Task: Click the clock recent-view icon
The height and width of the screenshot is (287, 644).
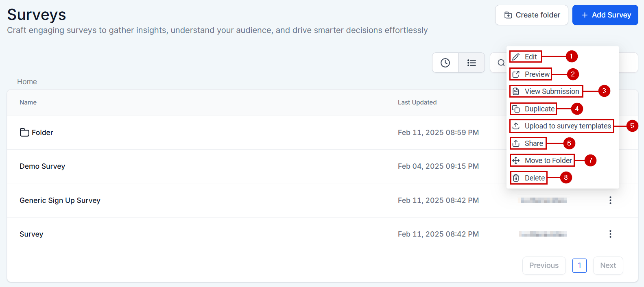Action: (445, 63)
